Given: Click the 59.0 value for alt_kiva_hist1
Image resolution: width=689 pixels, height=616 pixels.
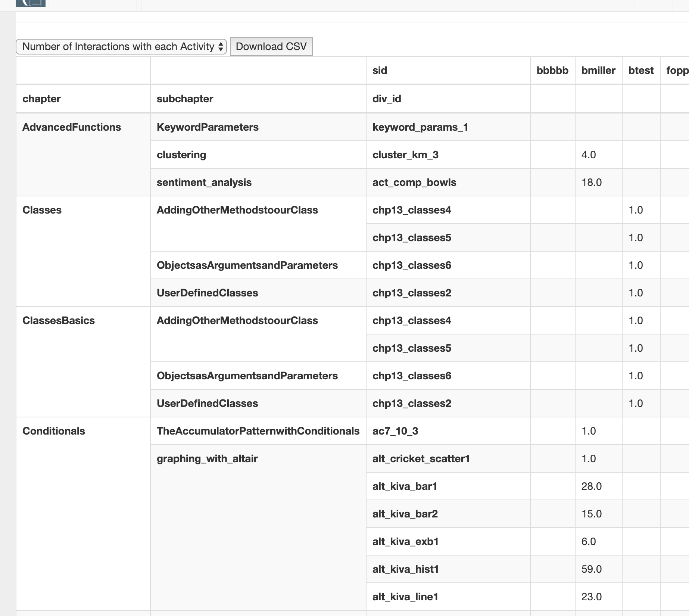Looking at the screenshot, I should (599, 569).
